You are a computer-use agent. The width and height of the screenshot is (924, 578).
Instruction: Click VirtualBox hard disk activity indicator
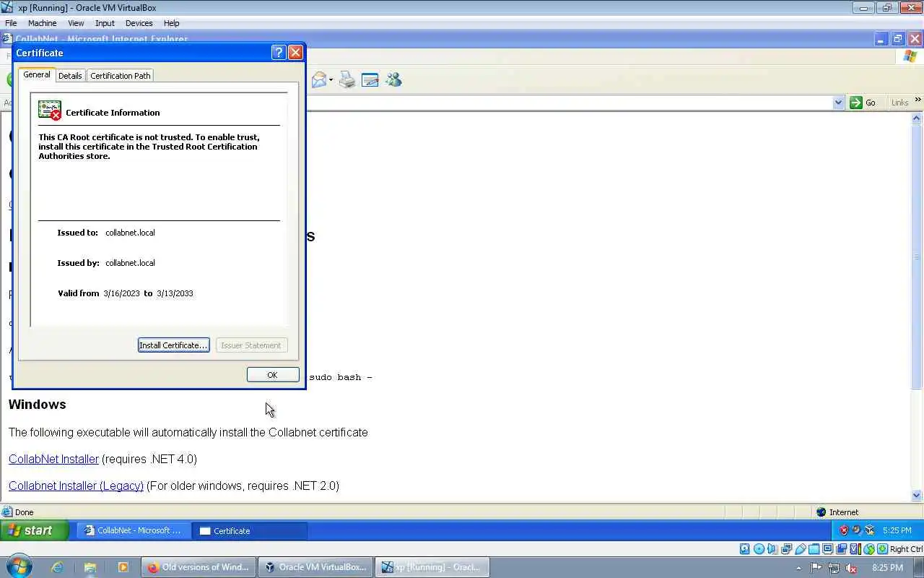pos(745,549)
